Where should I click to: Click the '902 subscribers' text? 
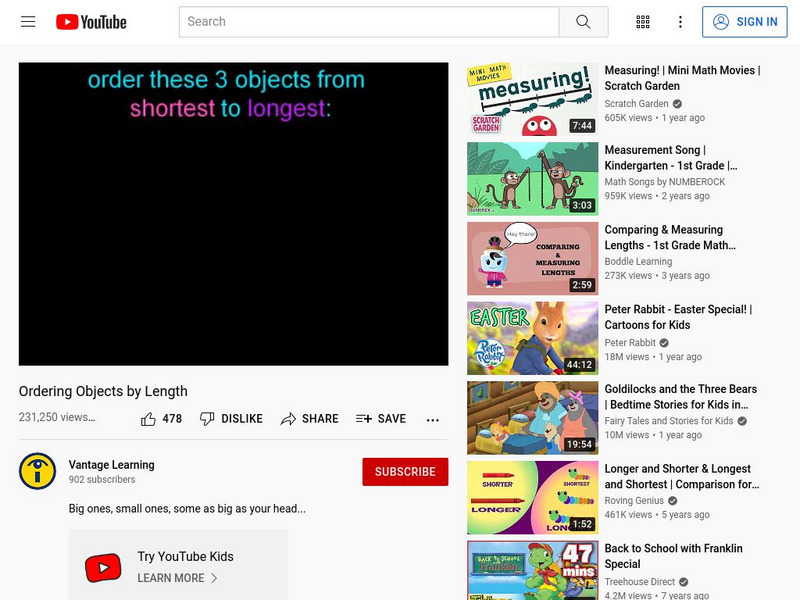(x=102, y=480)
